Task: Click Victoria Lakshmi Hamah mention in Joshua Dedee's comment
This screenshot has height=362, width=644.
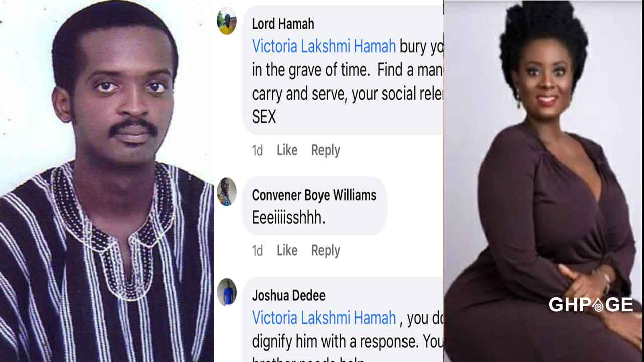Action: [324, 318]
